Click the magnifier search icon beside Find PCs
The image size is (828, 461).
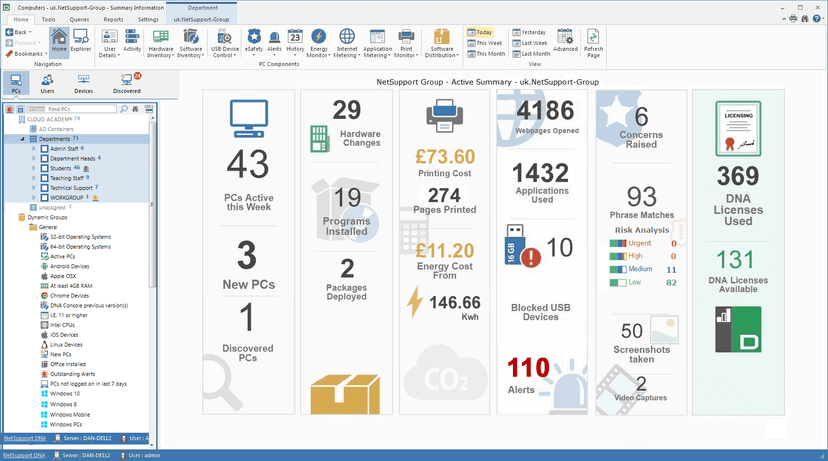(x=124, y=109)
